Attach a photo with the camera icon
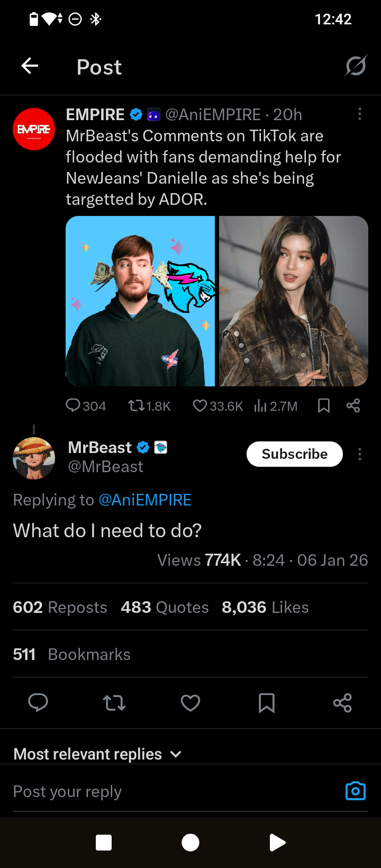381x868 pixels. tap(356, 791)
